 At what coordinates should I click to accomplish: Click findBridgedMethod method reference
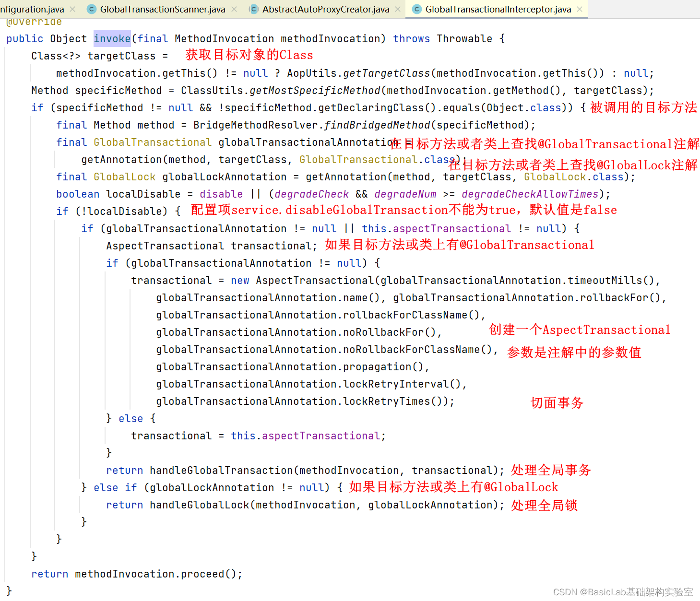tap(377, 125)
